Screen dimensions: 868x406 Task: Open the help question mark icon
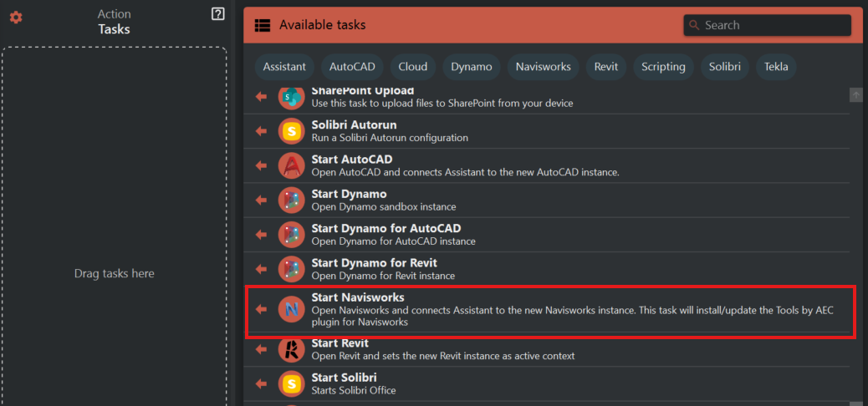tap(218, 14)
